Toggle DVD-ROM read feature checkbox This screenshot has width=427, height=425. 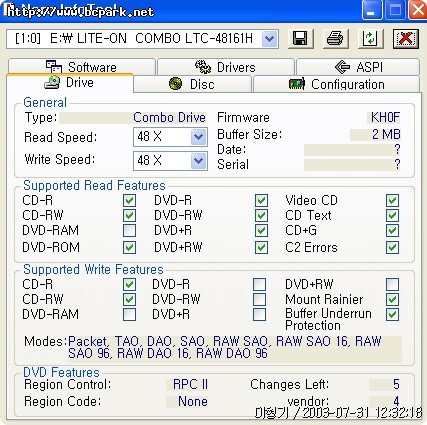(129, 247)
